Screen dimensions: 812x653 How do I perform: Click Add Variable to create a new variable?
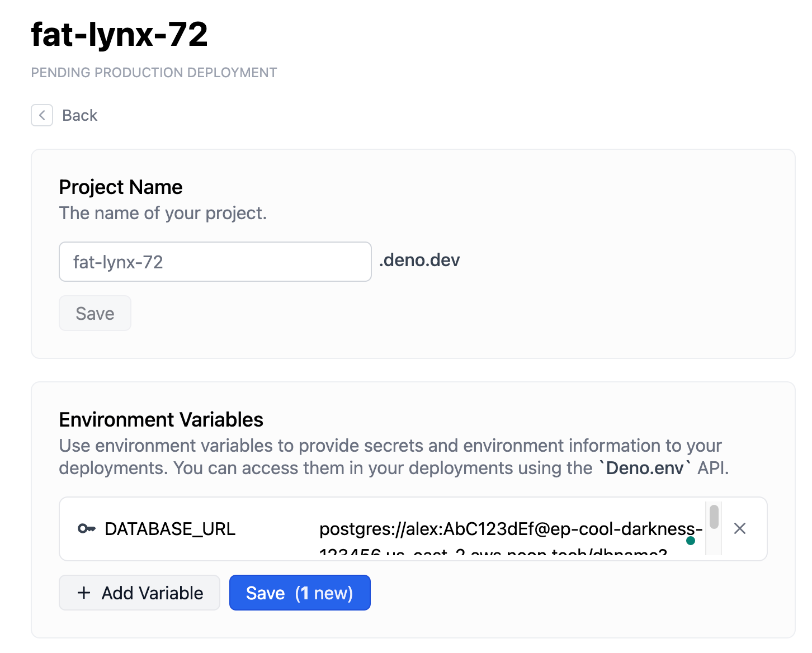pos(139,593)
